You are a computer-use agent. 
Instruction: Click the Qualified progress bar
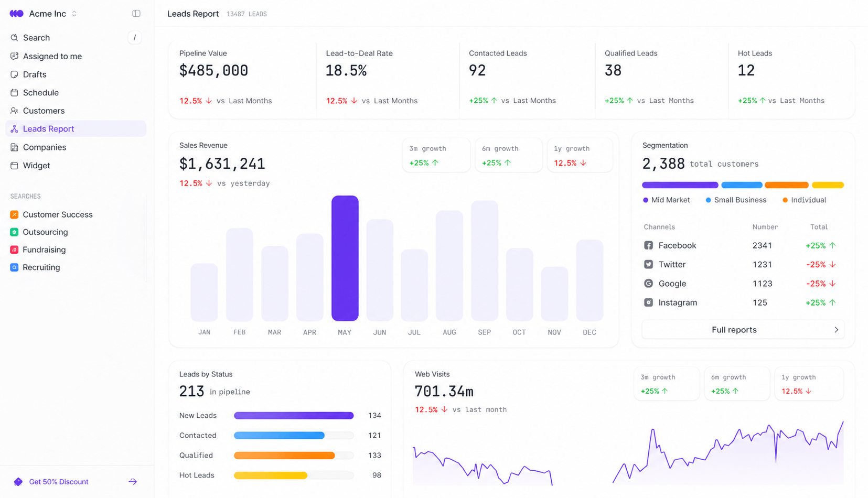(x=294, y=456)
